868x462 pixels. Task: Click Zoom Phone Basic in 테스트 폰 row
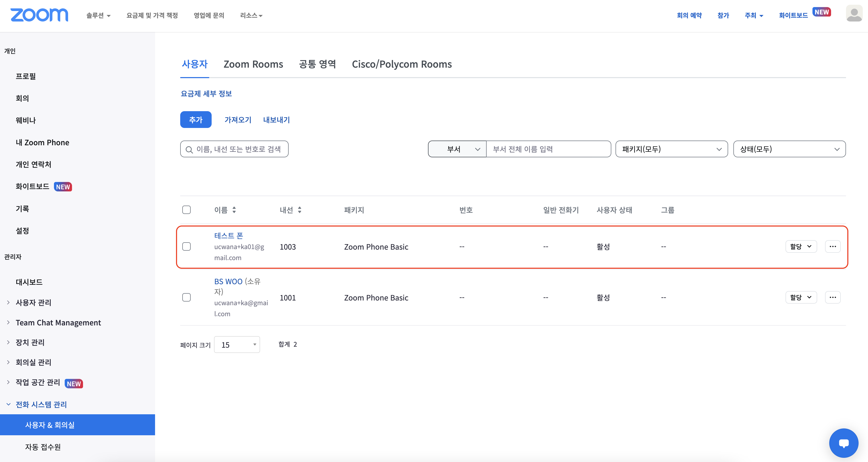[x=376, y=247]
